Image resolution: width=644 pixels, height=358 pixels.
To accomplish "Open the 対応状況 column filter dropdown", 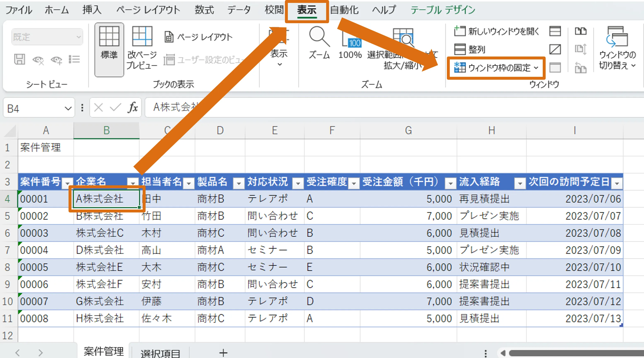I will point(298,183).
